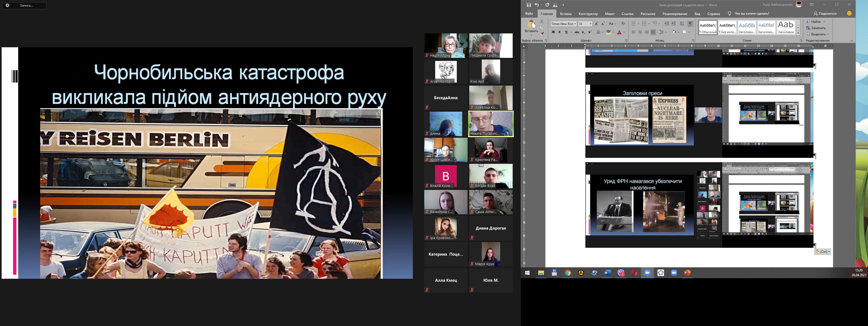The image size is (868, 326).
Task: Expand the Styles gallery more arrow
Action: click(798, 33)
